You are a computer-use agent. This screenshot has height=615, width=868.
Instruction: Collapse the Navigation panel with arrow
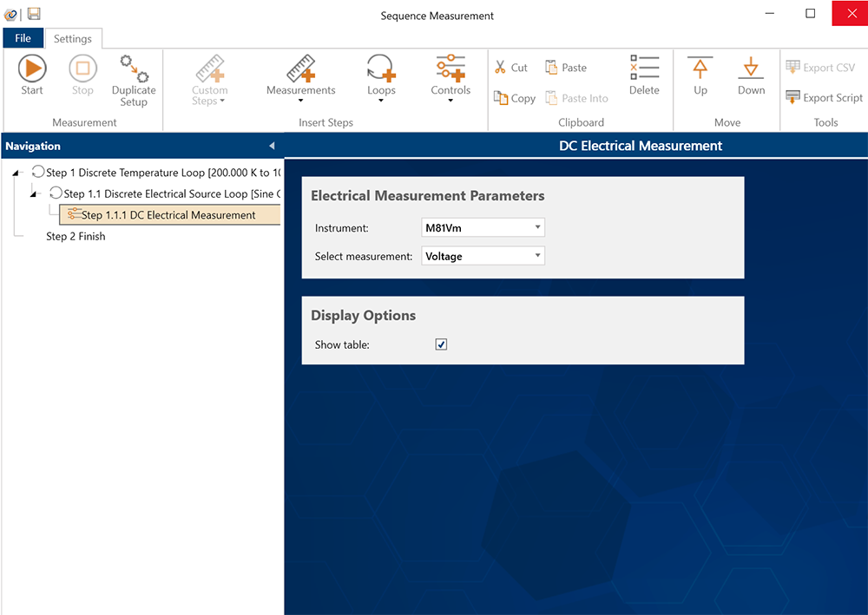[x=272, y=146]
